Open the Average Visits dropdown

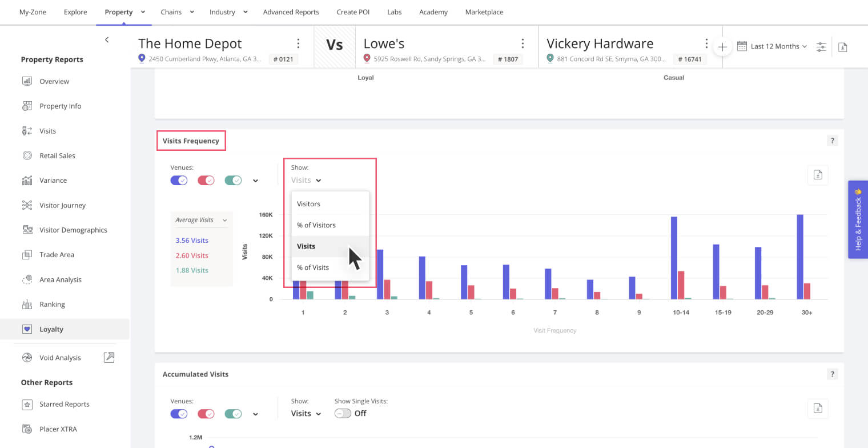pos(201,220)
